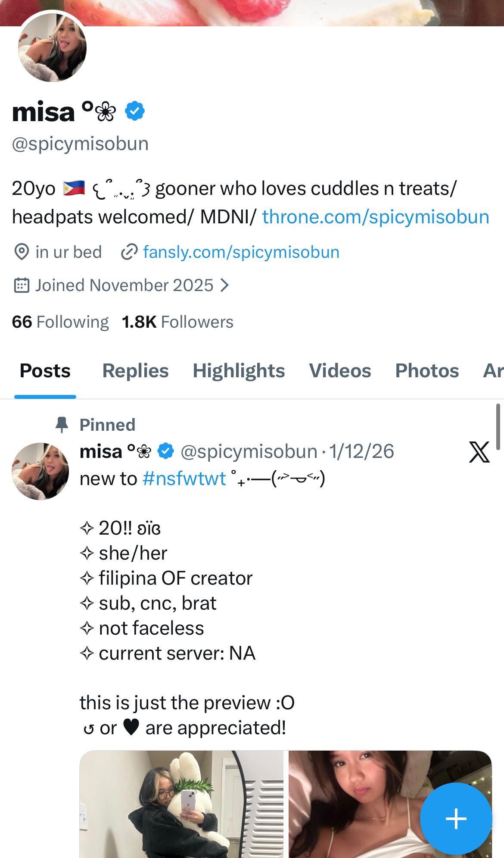Image resolution: width=504 pixels, height=858 pixels.
Task: Open the large profile avatar photo
Action: click(x=52, y=47)
